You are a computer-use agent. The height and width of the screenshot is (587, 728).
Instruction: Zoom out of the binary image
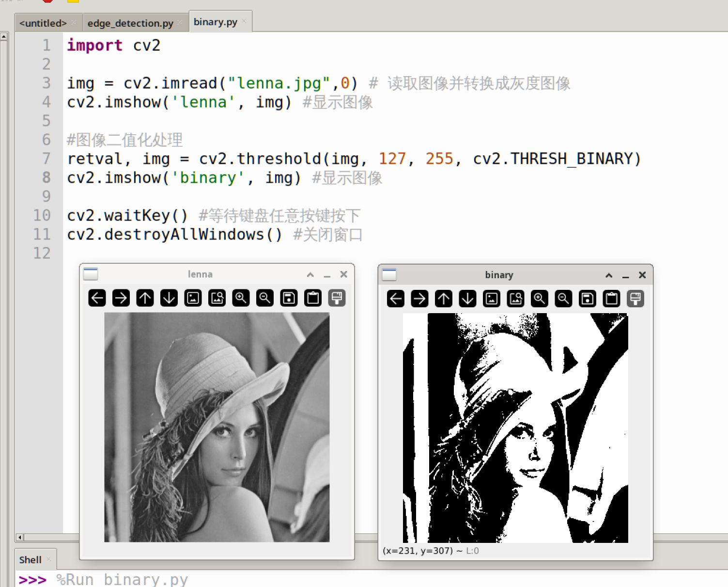563,299
